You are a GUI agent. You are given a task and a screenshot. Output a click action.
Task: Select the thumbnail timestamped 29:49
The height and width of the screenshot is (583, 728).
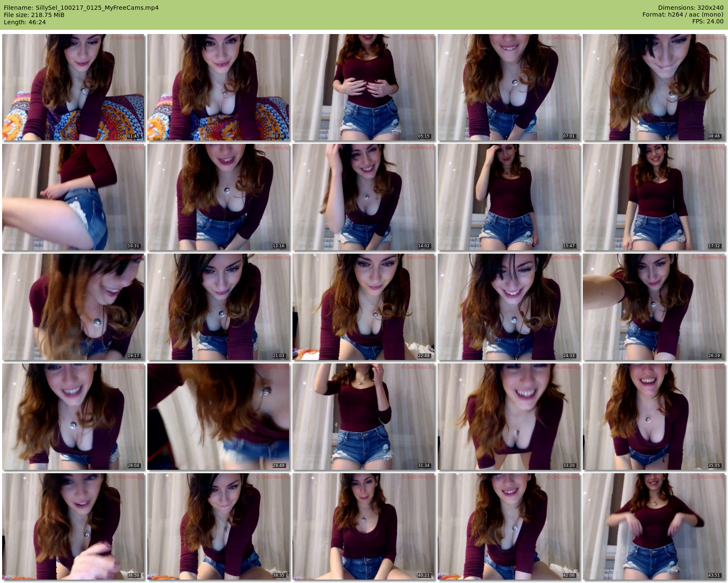[x=218, y=417]
